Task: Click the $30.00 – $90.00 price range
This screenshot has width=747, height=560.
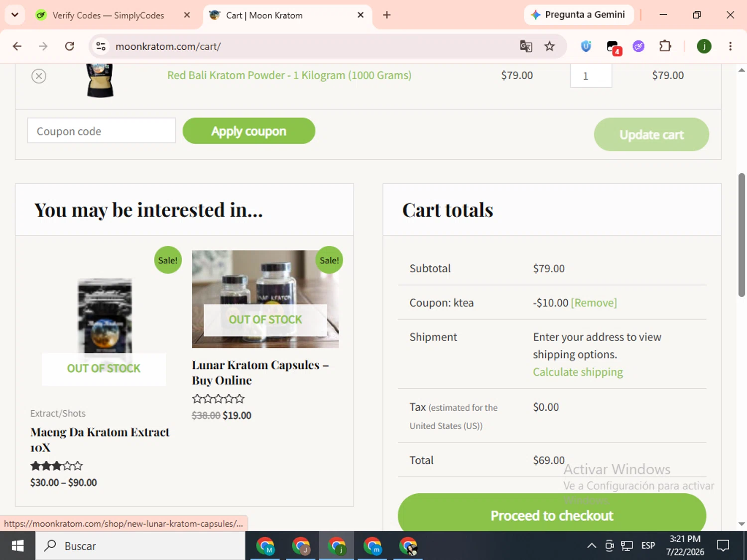Action: (x=64, y=482)
